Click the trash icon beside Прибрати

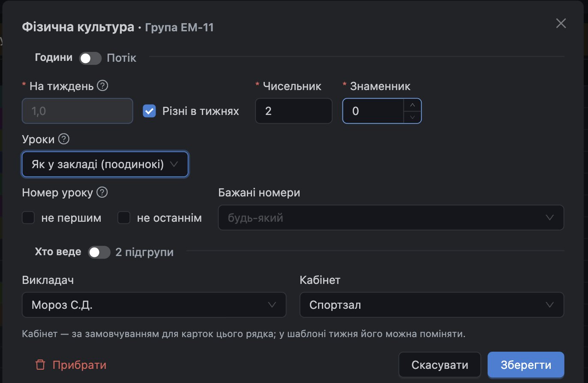click(x=40, y=365)
